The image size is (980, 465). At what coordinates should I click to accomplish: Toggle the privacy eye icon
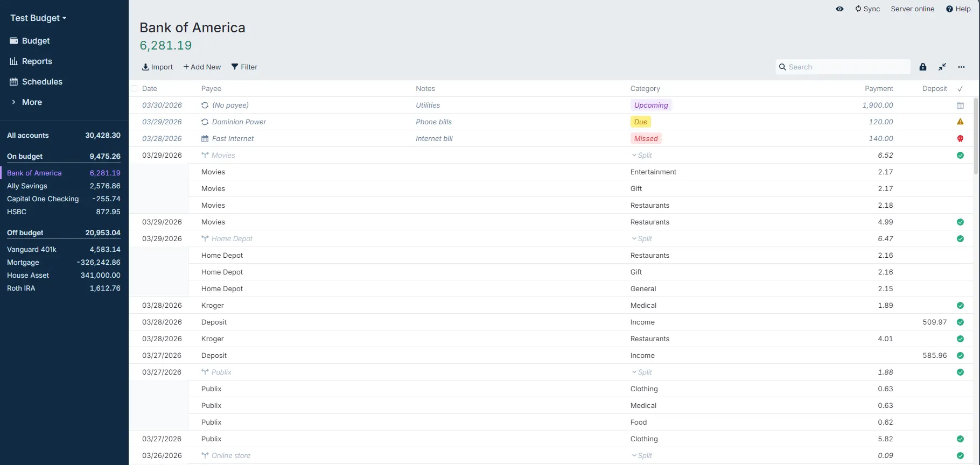839,9
